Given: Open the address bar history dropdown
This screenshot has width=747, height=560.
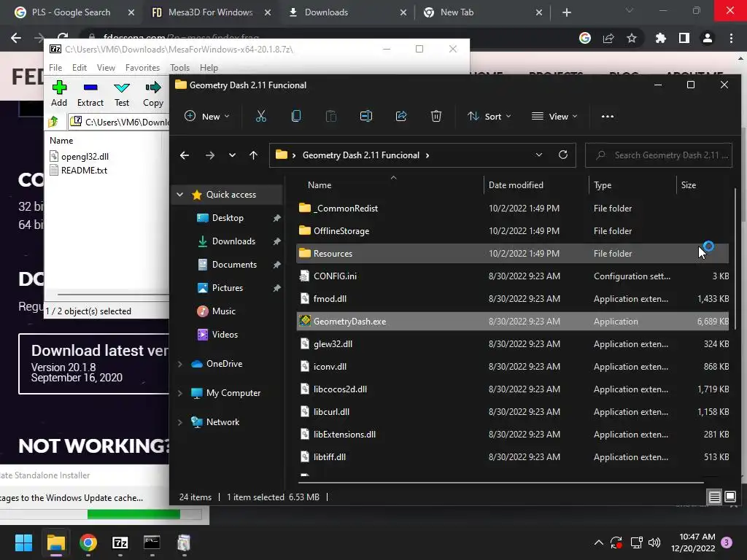Looking at the screenshot, I should point(539,155).
